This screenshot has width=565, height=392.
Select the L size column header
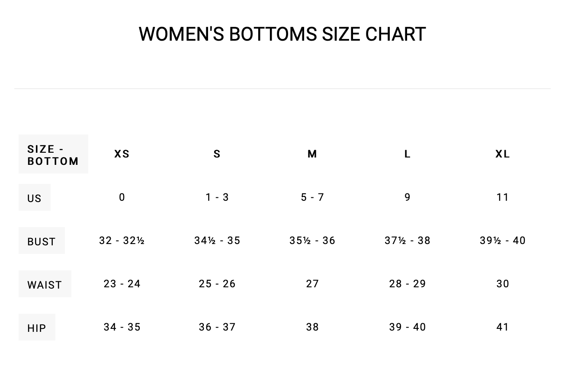click(408, 154)
